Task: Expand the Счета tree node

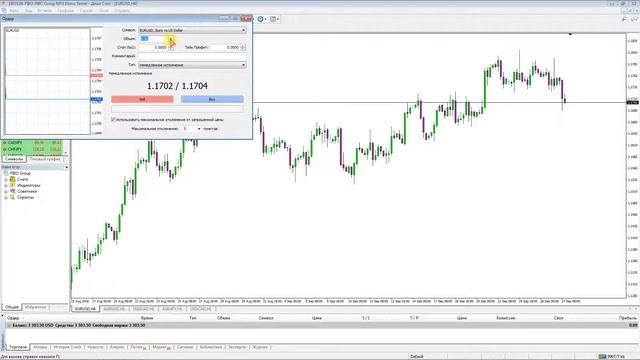Action: click(6, 179)
